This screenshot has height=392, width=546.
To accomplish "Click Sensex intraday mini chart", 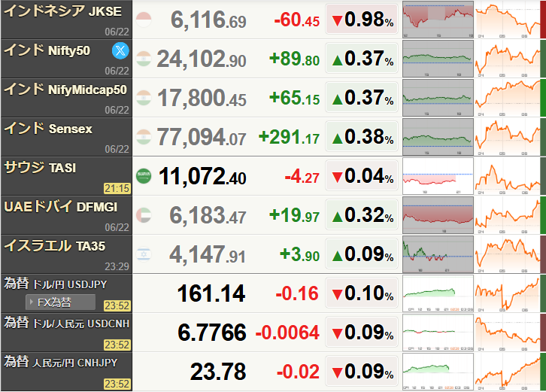I will point(438,137).
